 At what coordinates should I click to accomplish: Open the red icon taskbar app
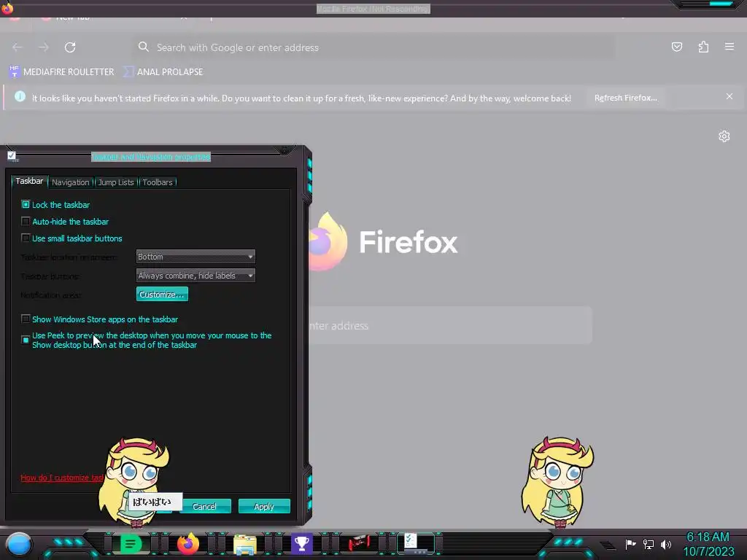pyautogui.click(x=359, y=544)
